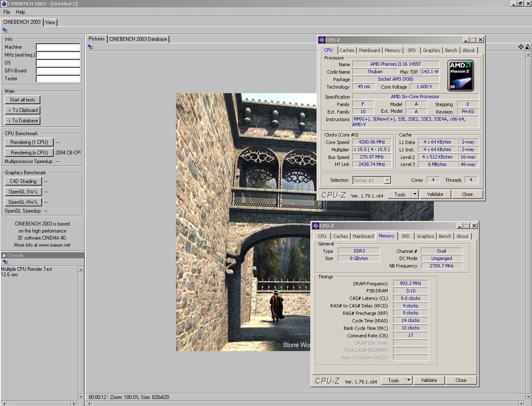
Task: Click CPU-Z icon in upper window title bar
Action: coord(322,40)
